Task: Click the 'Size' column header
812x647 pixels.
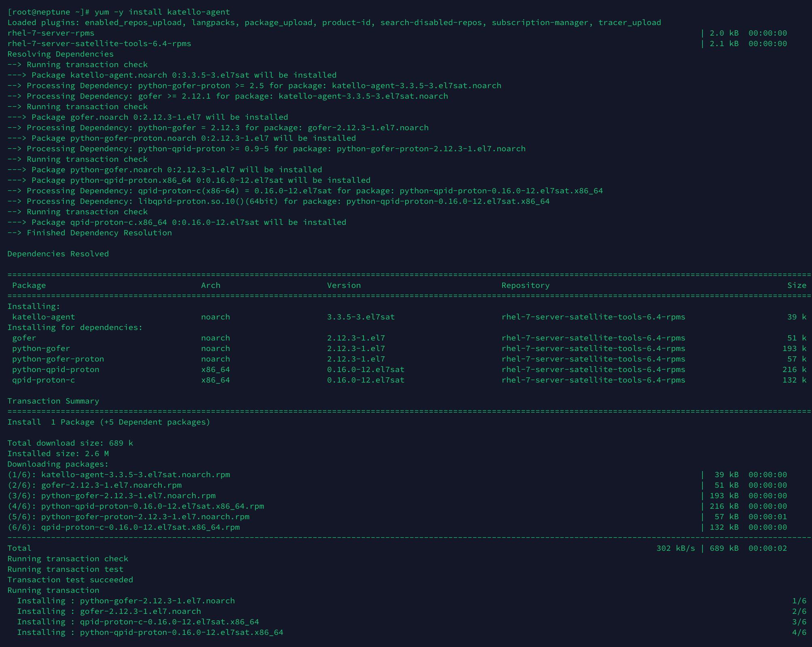Action: pos(797,285)
